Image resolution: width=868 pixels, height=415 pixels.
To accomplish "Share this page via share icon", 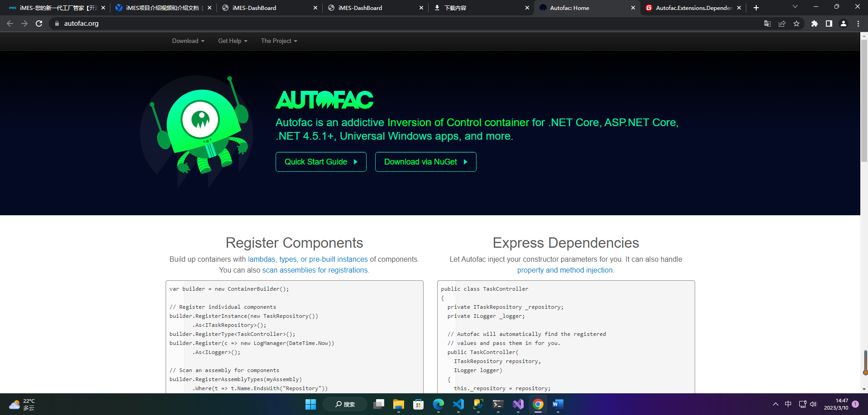I will coord(782,24).
